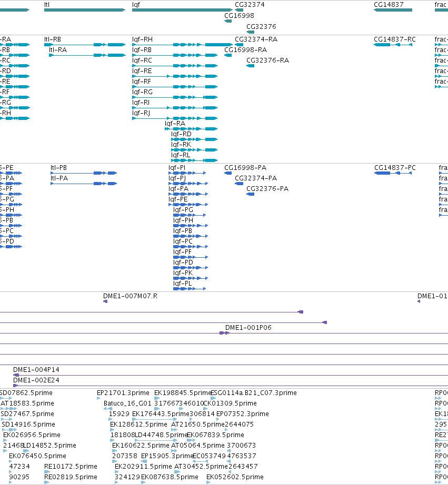Screen dimensions: 448x485
Task: Click transcript CG14837-RC
Action: click(x=393, y=45)
